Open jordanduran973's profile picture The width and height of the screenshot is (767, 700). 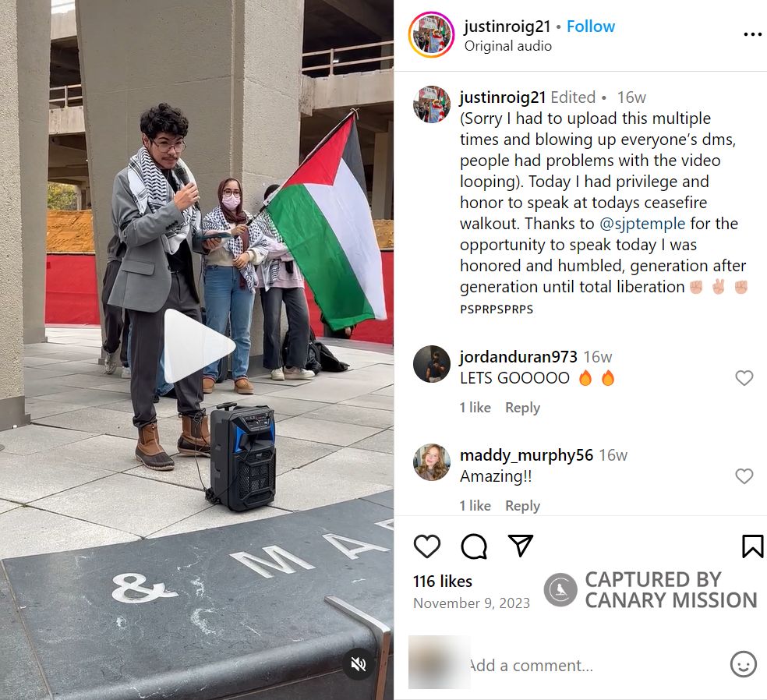[432, 364]
